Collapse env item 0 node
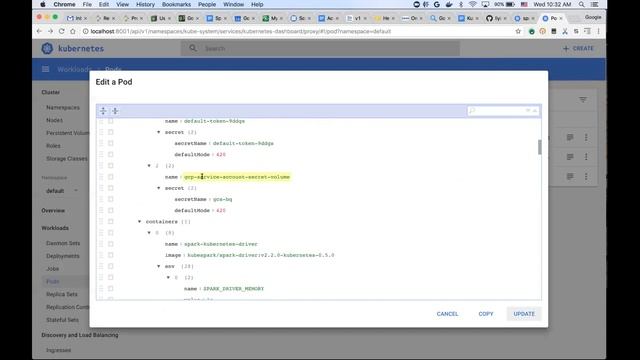The width and height of the screenshot is (640, 360). [168, 278]
